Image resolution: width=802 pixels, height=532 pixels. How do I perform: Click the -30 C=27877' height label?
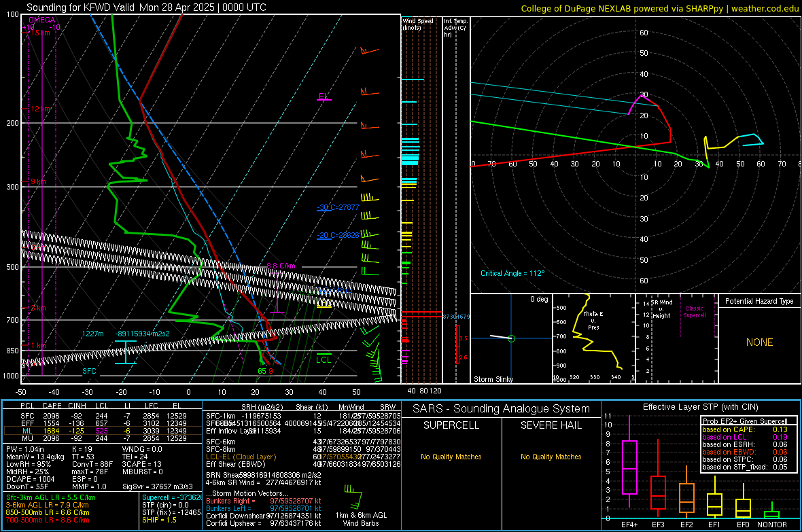click(x=338, y=207)
